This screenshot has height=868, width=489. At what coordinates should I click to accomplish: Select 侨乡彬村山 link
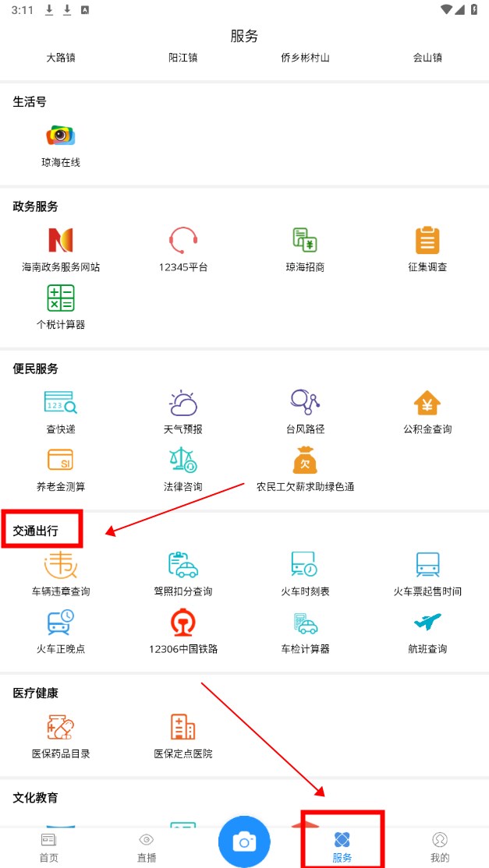(305, 58)
